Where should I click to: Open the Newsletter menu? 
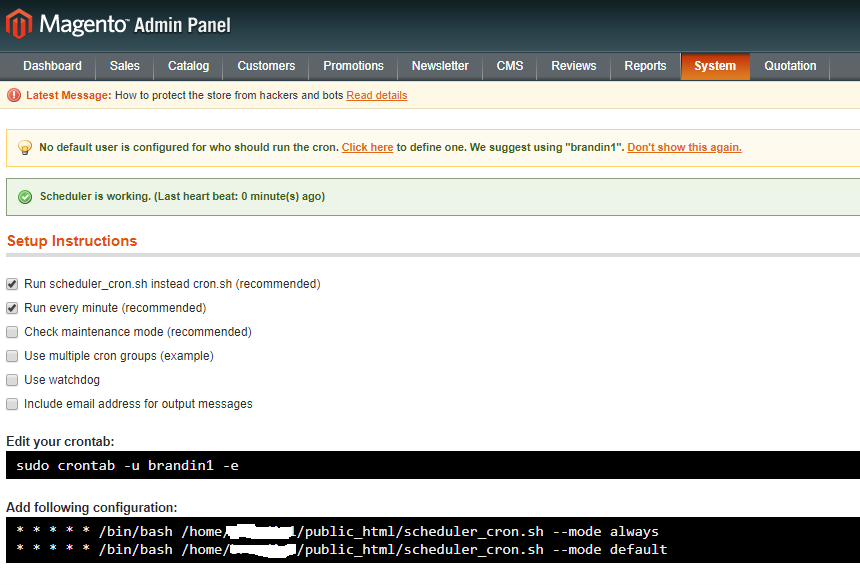[440, 66]
